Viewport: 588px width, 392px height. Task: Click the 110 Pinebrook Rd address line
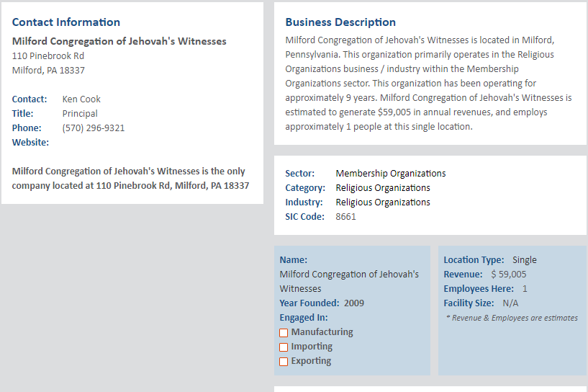(48, 56)
